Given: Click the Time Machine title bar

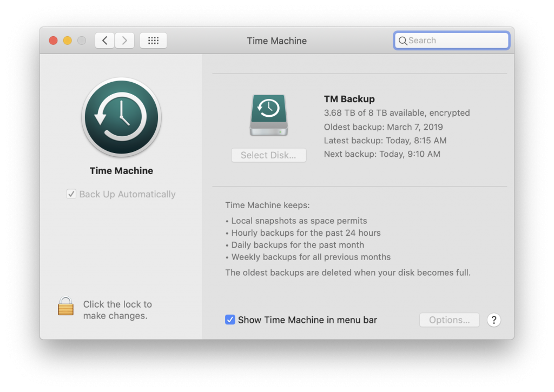Looking at the screenshot, I should point(276,40).
